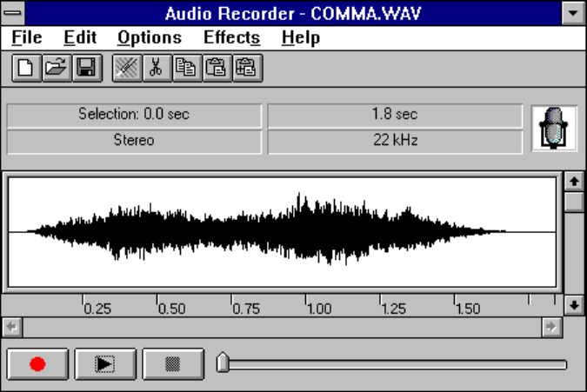The width and height of the screenshot is (587, 392).
Task: Click the down arrow of the vertical scrollbar
Action: (x=574, y=306)
